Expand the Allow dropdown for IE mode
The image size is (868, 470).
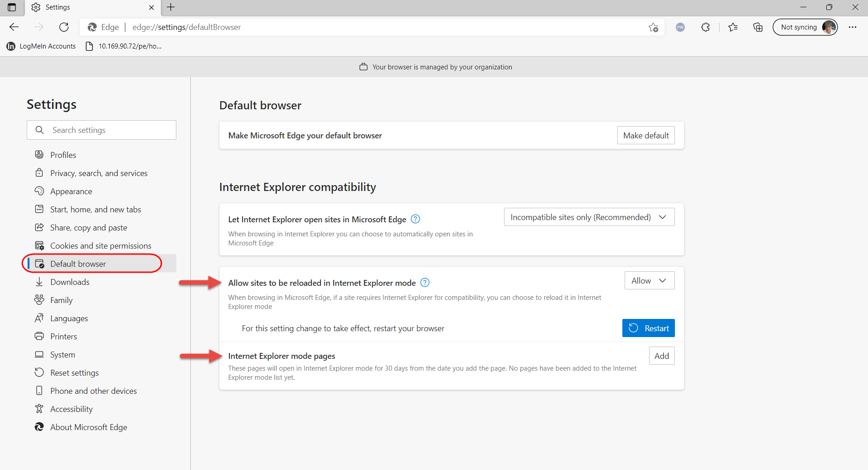tap(650, 280)
